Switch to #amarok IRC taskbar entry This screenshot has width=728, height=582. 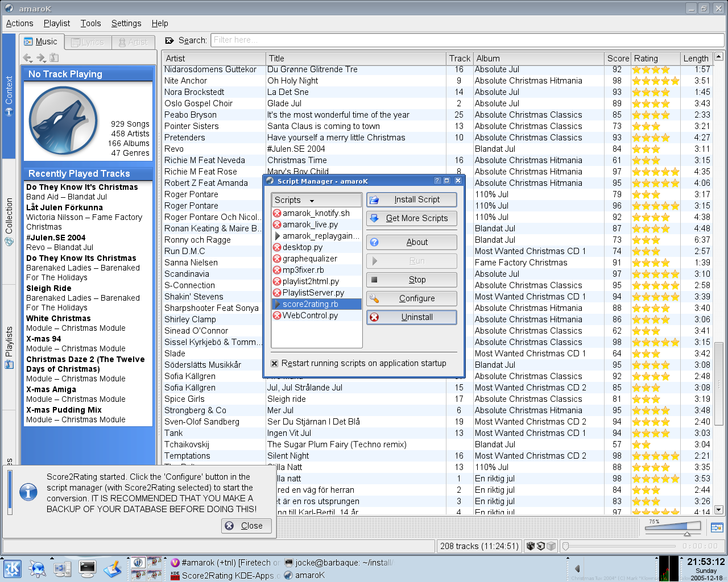225,563
